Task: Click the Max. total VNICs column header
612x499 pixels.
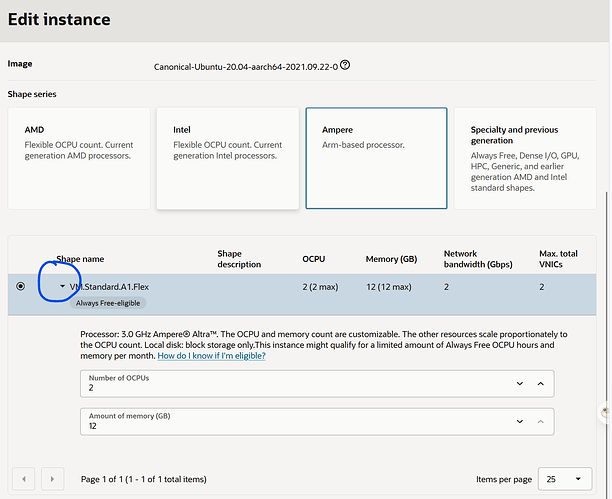Action: [558, 259]
